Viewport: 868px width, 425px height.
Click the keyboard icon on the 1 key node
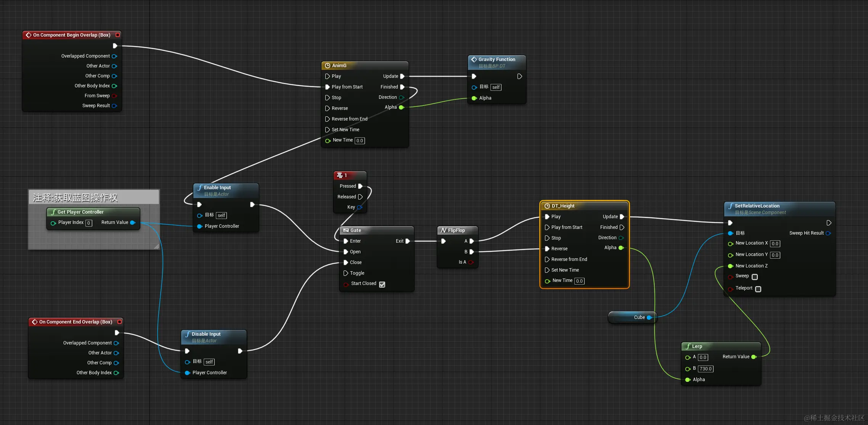339,175
